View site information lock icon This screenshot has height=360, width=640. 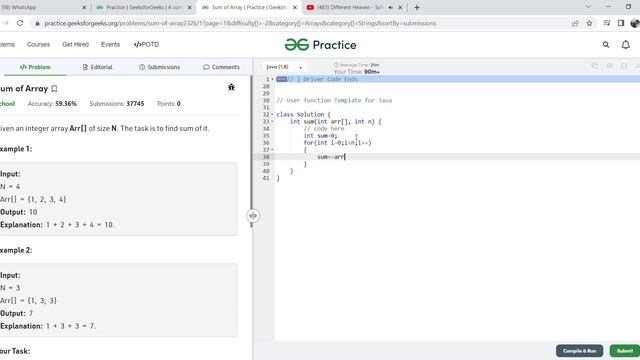point(37,23)
